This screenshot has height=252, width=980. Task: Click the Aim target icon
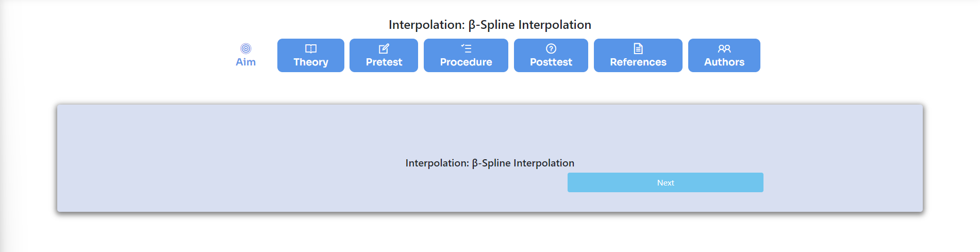pyautogui.click(x=246, y=48)
